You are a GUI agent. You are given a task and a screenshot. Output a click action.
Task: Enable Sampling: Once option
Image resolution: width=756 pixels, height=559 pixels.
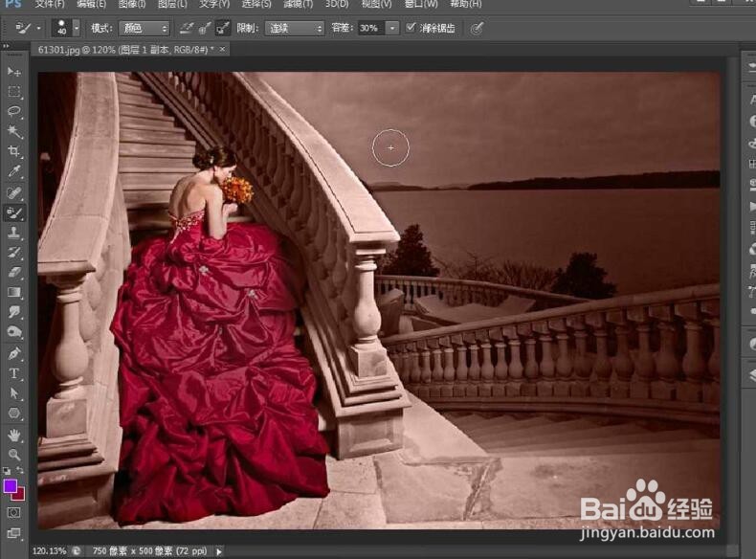pyautogui.click(x=205, y=28)
